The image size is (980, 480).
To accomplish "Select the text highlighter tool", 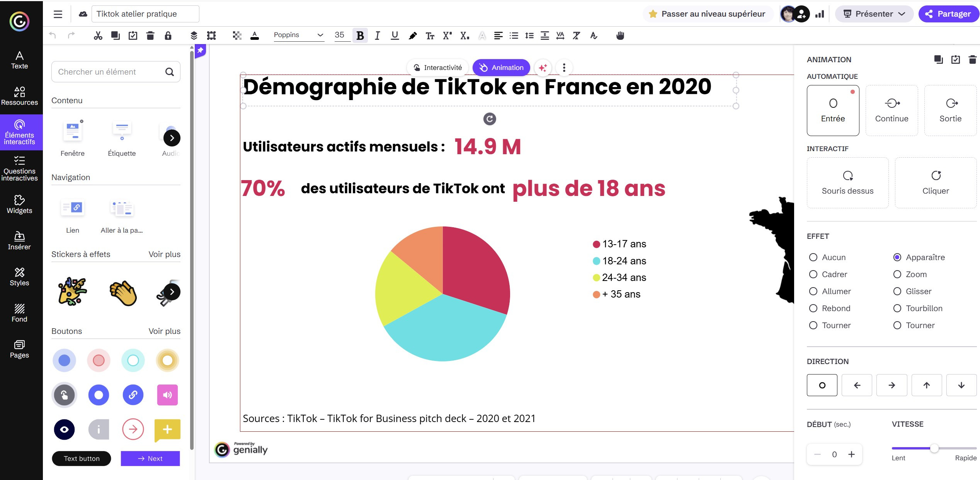I will [x=413, y=36].
